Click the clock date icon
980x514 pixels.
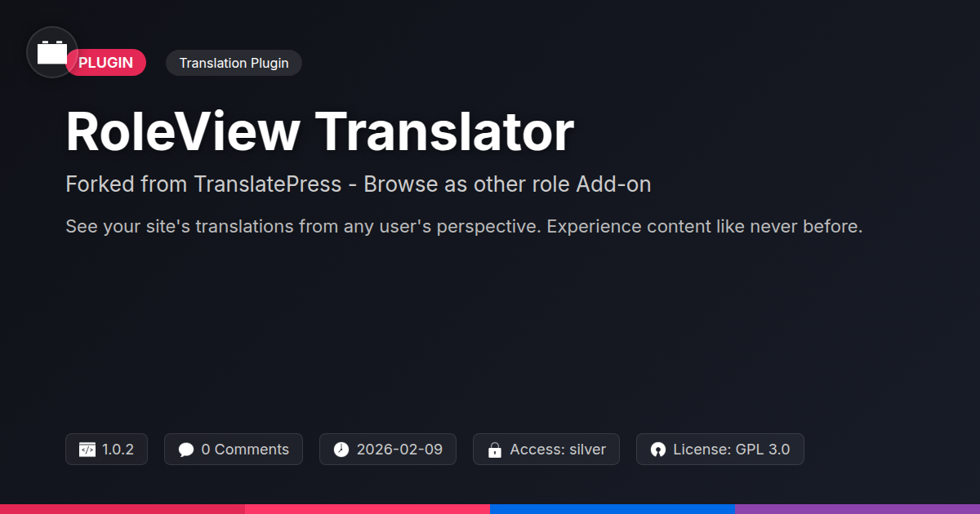pyautogui.click(x=341, y=450)
